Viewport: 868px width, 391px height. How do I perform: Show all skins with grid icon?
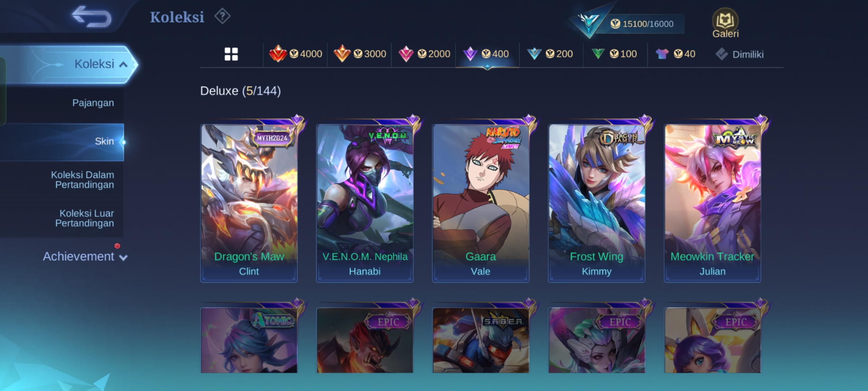pyautogui.click(x=231, y=54)
